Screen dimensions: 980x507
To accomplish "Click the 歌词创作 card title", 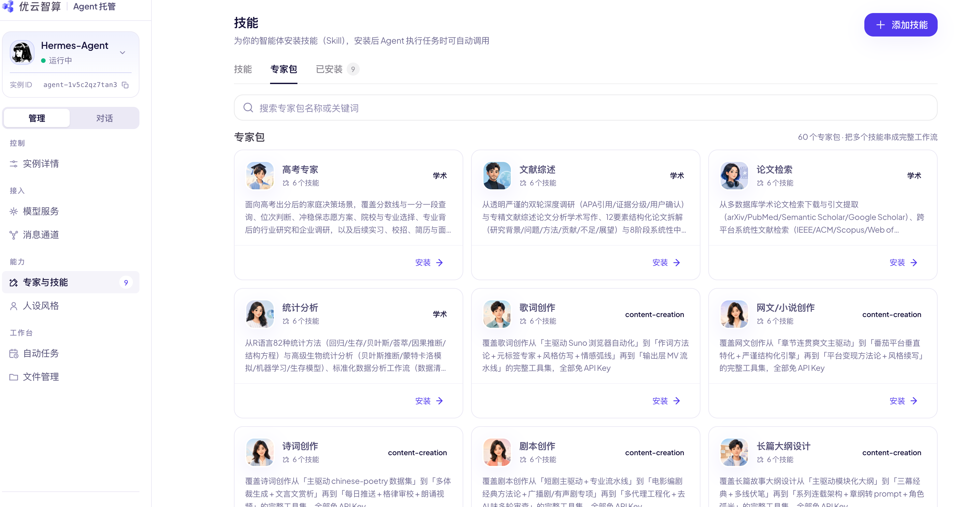I will [538, 308].
